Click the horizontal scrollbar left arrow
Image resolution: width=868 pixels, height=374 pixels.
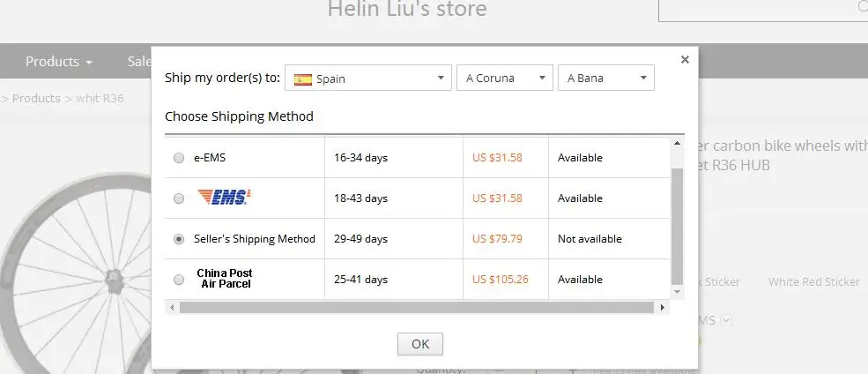coord(172,307)
